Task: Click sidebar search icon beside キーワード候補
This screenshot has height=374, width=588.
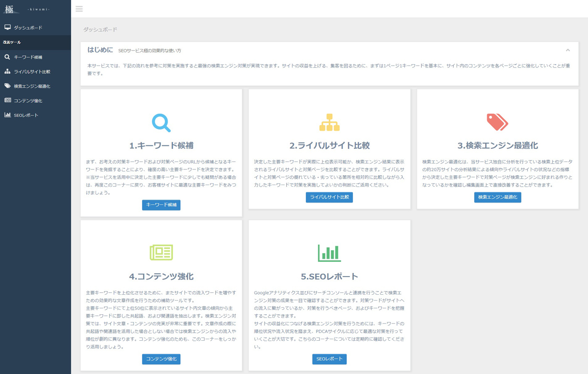Action: [7, 57]
